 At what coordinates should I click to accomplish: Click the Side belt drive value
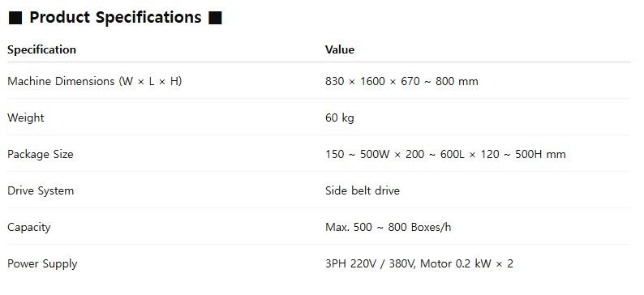363,190
